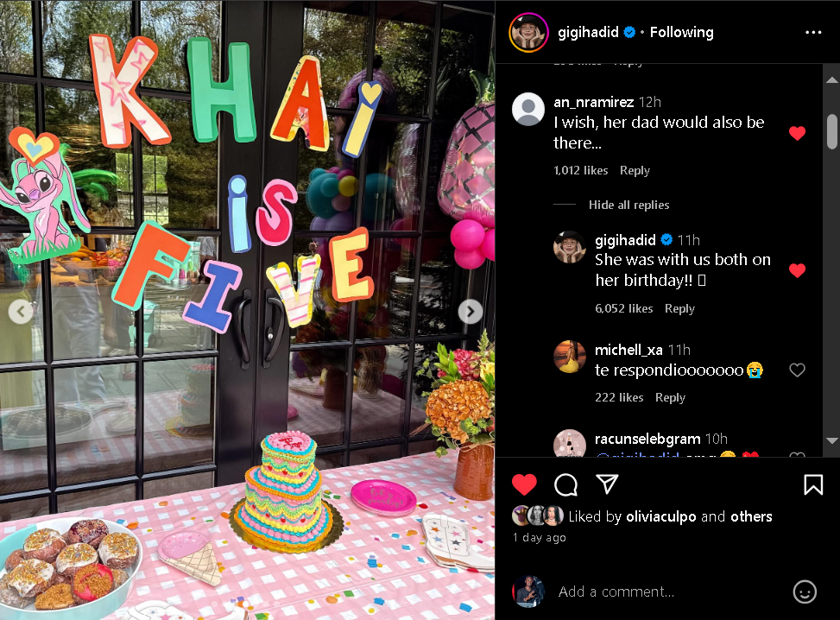Go to next photo with right arrow
Screen dimensions: 840x620
[x=471, y=312]
